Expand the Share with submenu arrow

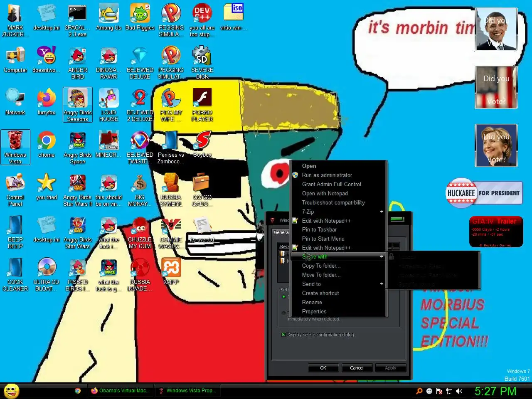(382, 256)
